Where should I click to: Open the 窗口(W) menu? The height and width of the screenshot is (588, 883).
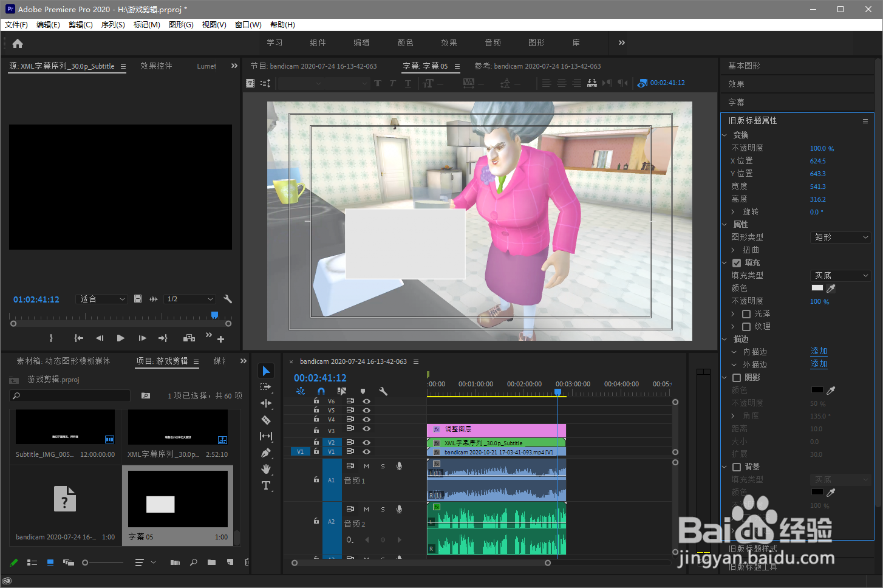pos(248,25)
